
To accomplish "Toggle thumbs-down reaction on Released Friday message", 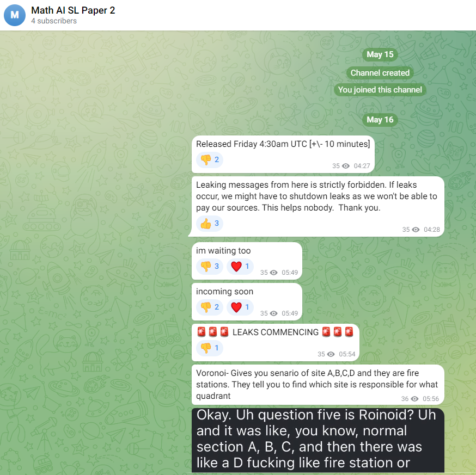I will pyautogui.click(x=210, y=159).
